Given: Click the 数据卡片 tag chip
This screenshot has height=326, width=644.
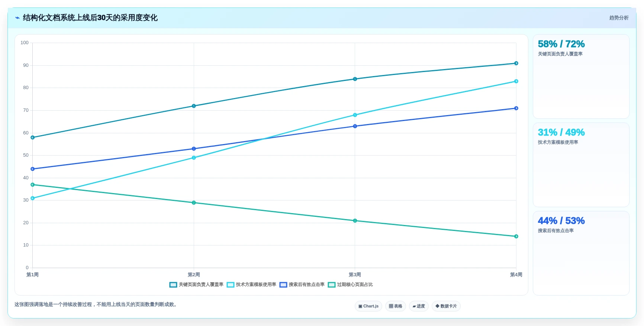Looking at the screenshot, I should point(446,306).
